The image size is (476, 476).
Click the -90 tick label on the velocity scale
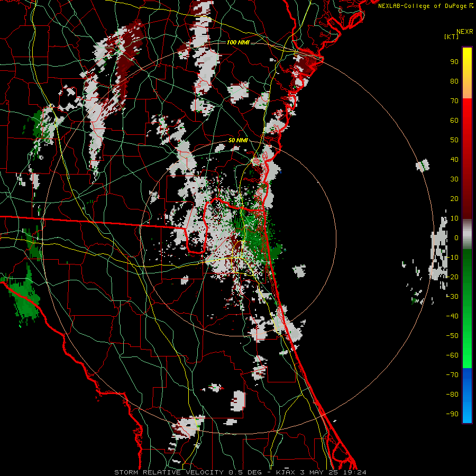[452, 414]
